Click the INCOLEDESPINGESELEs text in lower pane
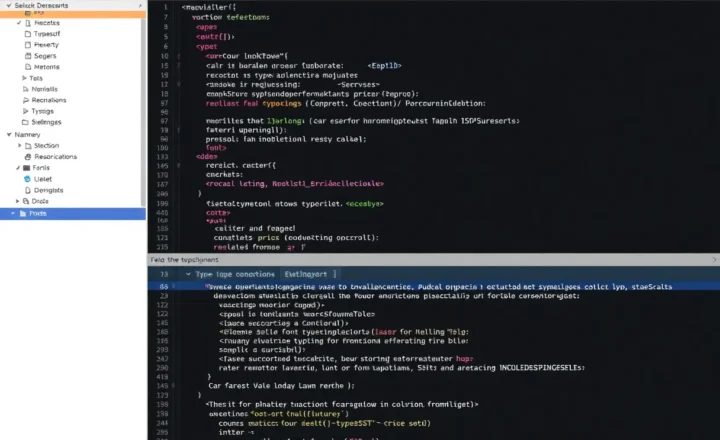 542,367
